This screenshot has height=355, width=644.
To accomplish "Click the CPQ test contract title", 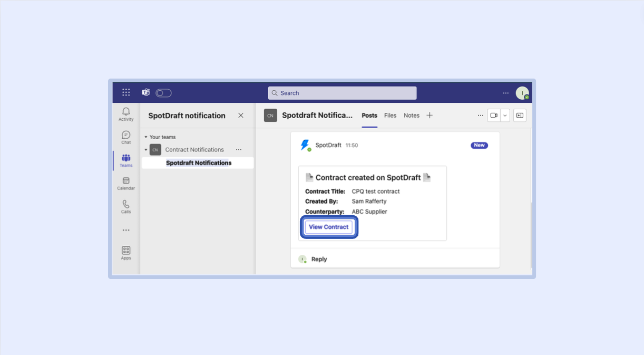I will (376, 191).
